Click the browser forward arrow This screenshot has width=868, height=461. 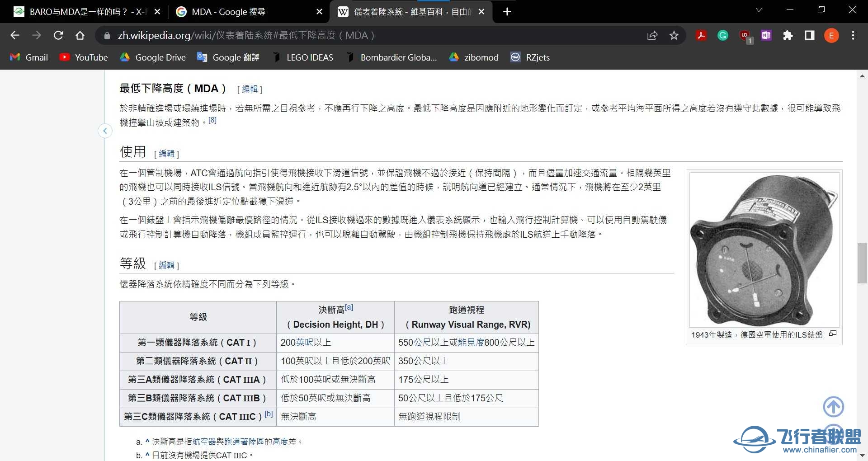[x=37, y=35]
